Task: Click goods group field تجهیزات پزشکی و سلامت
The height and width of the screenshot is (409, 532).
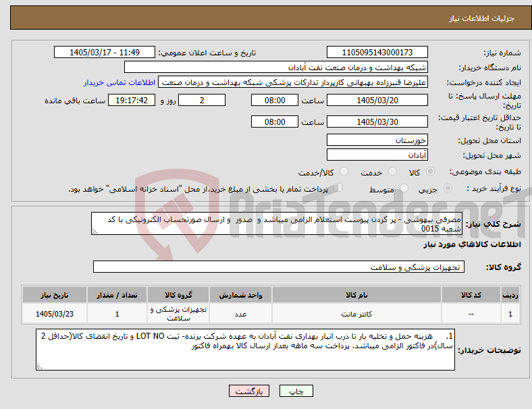Action: [x=279, y=267]
